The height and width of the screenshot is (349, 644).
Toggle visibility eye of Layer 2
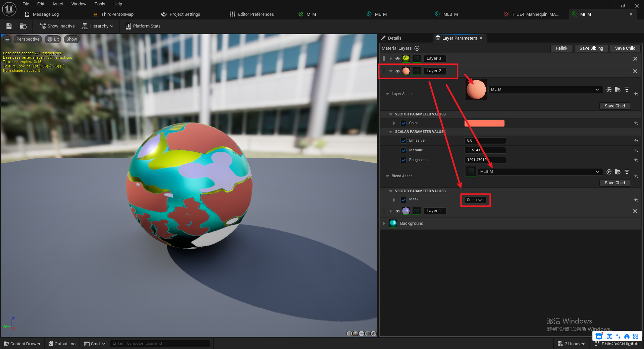pos(397,71)
